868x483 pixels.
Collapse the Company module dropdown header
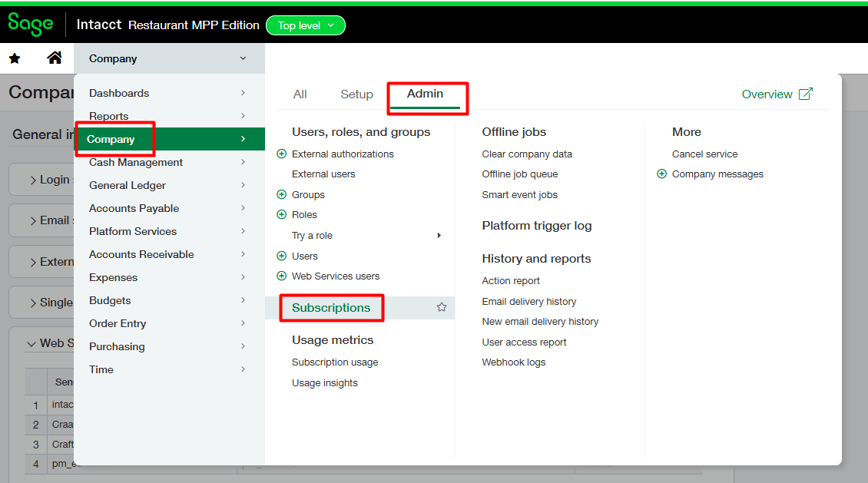[170, 58]
